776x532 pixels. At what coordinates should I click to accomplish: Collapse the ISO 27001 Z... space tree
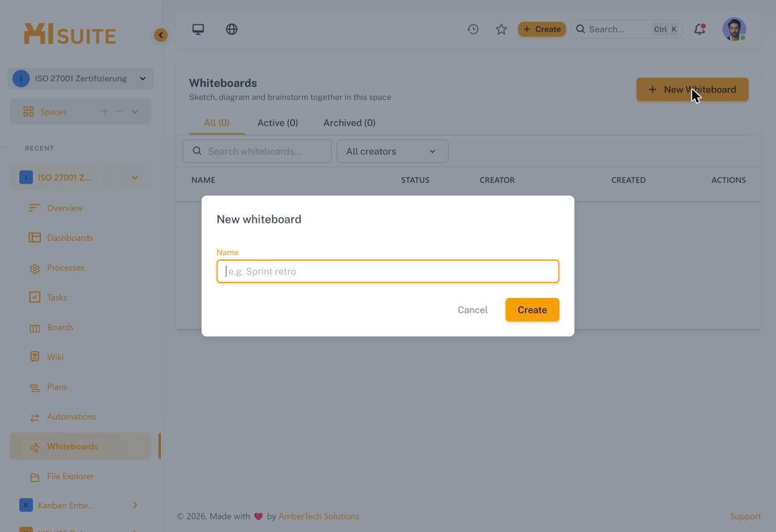[x=135, y=178]
